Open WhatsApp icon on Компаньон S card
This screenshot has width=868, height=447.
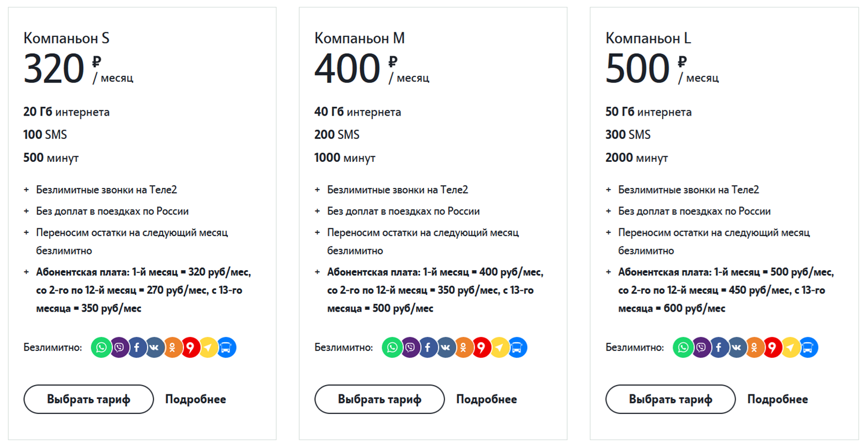click(101, 348)
